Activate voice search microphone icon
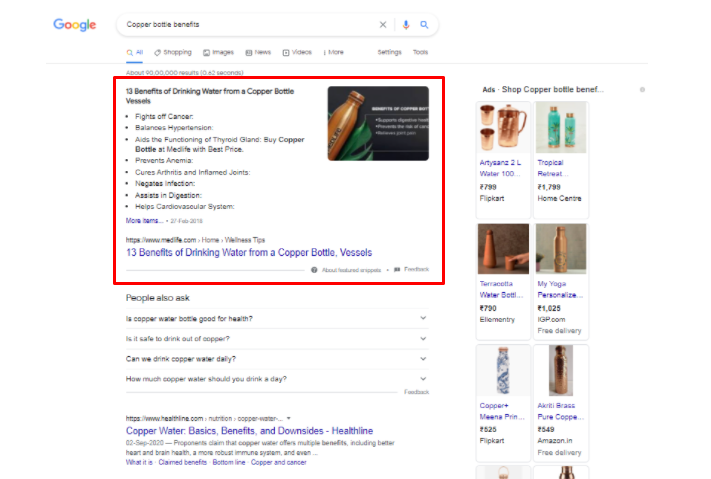The width and height of the screenshot is (711, 479). (x=406, y=25)
